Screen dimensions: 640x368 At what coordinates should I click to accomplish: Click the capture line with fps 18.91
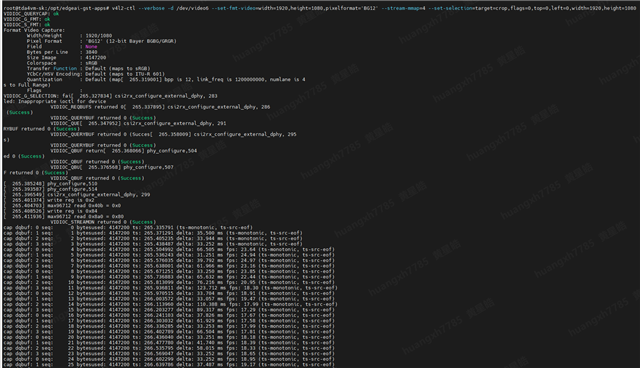pos(169,293)
